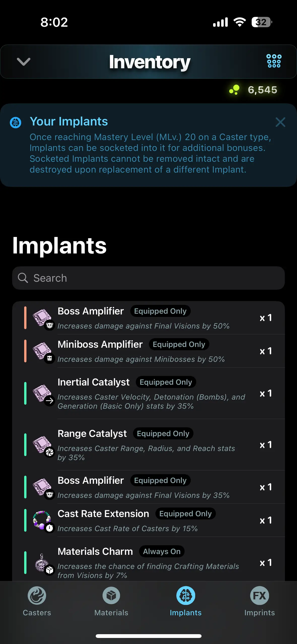The width and height of the screenshot is (297, 644).
Task: Switch to the Materials tab
Action: 111,601
